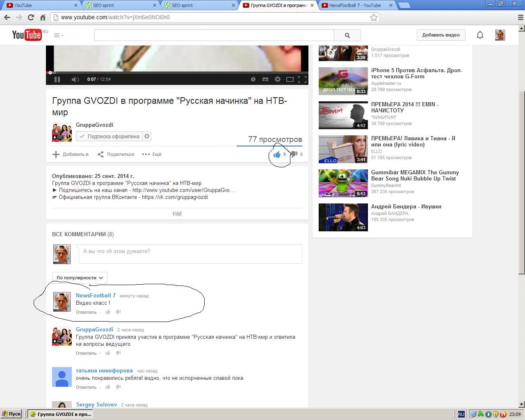The image size is (525, 420).
Task: Click the address bar URL
Action: 115,17
